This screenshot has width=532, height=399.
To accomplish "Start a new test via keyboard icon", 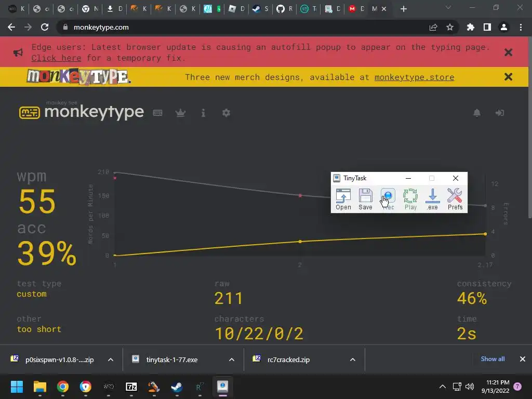I will coord(157,113).
